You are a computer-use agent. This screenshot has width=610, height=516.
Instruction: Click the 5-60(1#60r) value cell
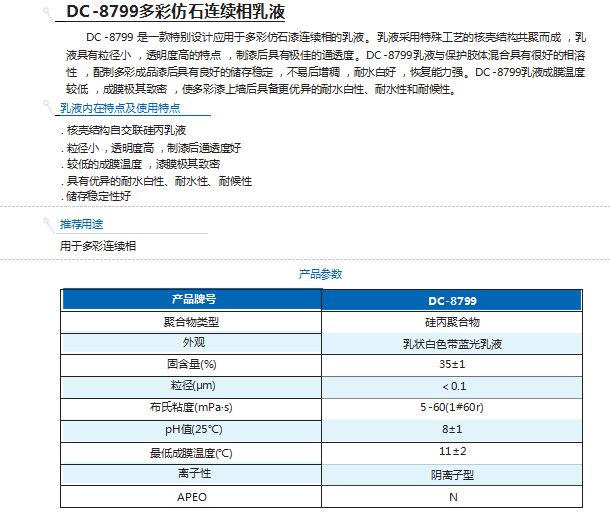pyautogui.click(x=452, y=409)
